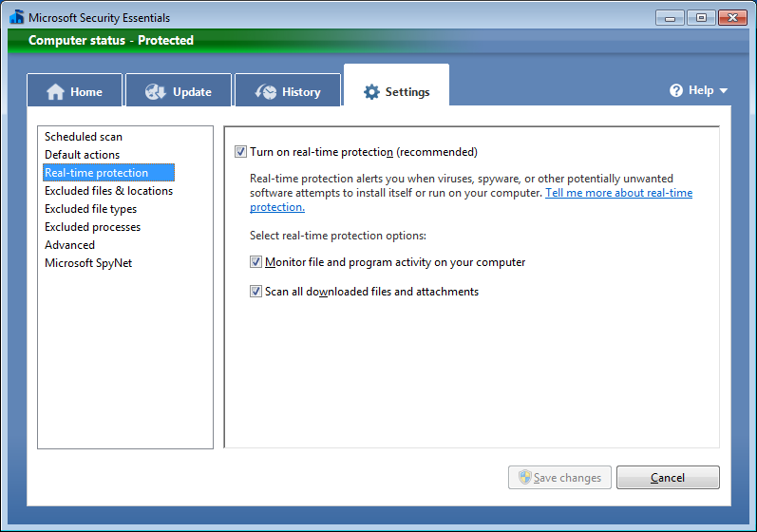The image size is (757, 532).
Task: Click the Microsoft Security Essentials title bar icon
Action: (x=16, y=17)
